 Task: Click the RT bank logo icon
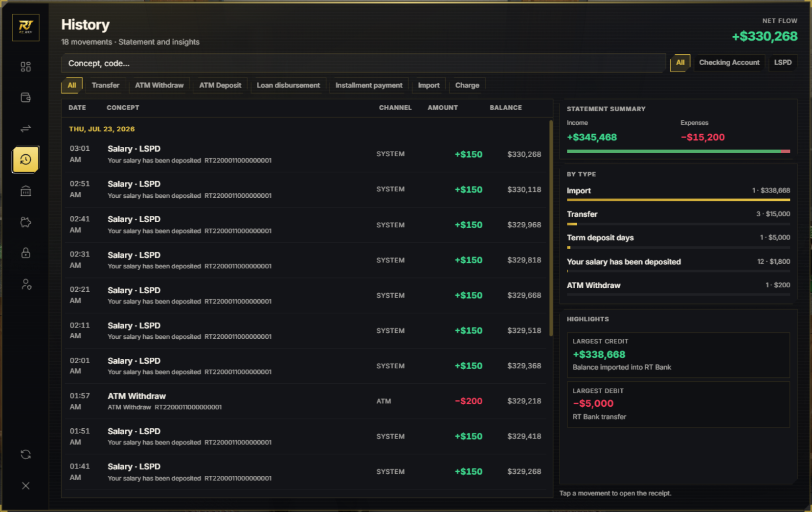click(x=26, y=27)
